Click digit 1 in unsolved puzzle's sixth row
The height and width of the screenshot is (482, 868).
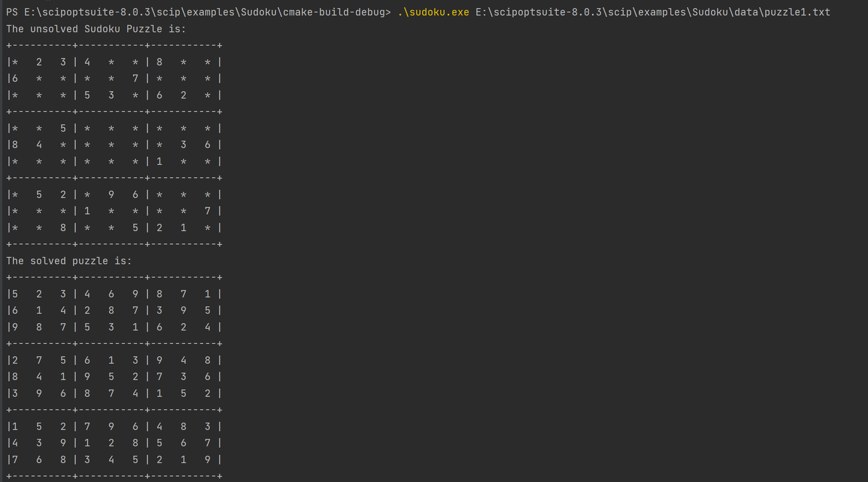pyautogui.click(x=159, y=162)
